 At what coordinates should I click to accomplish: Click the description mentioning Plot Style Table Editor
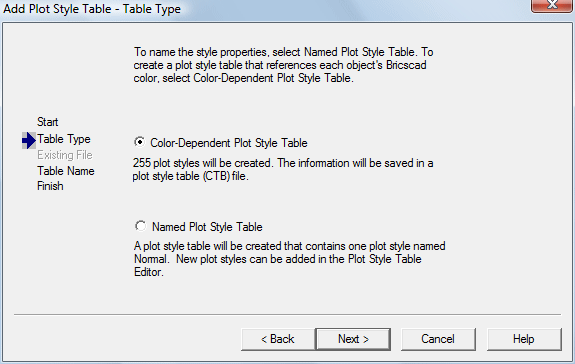point(290,259)
